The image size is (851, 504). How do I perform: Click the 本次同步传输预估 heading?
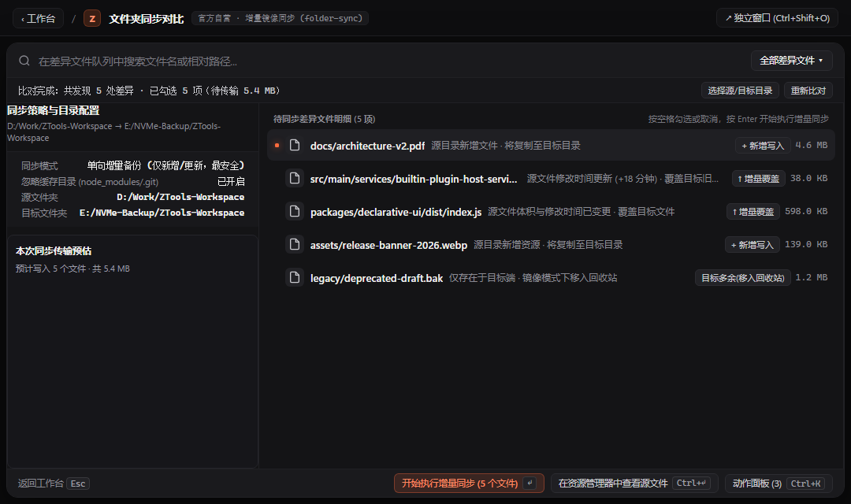(x=54, y=250)
